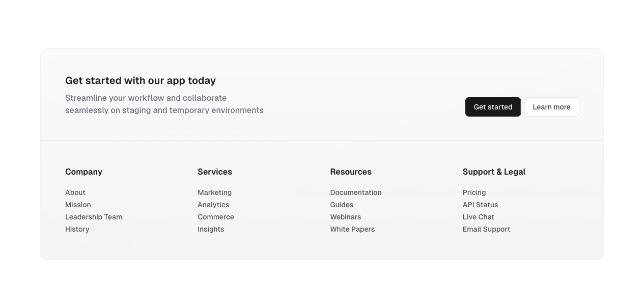Open the Live Chat link
Screen dimensions: 644x308
coord(479,217)
